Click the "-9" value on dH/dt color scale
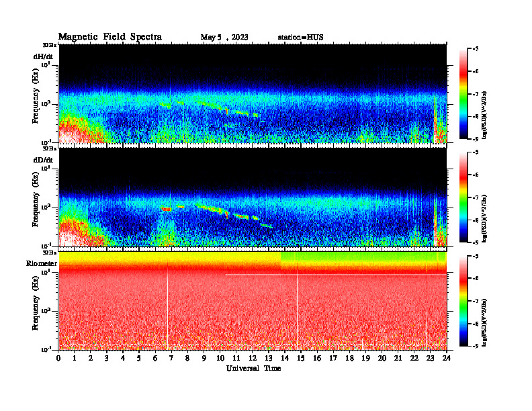This screenshot has height=411, width=532. pos(476,139)
